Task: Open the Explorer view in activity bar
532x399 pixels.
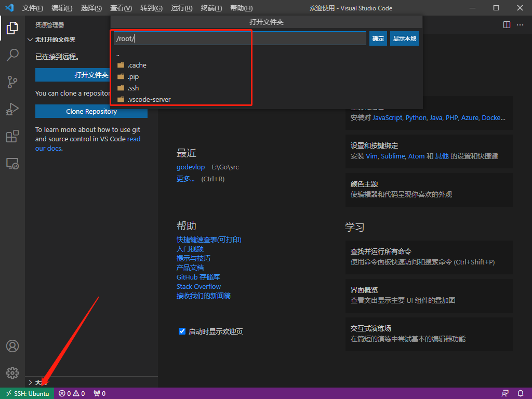Action: [x=12, y=28]
